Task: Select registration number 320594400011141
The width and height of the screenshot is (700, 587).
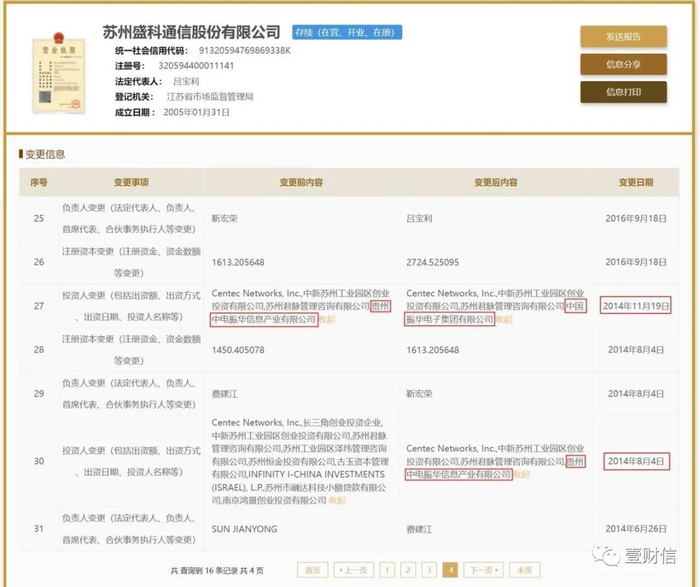Action: pyautogui.click(x=196, y=66)
